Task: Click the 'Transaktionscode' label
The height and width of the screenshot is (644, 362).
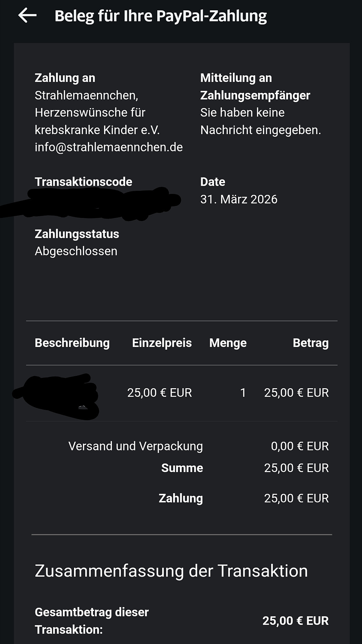Action: tap(83, 182)
